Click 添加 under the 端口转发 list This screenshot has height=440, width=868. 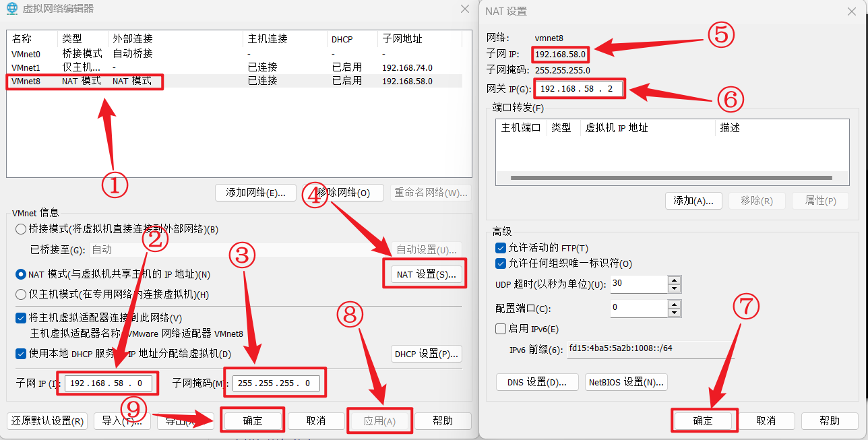point(693,201)
